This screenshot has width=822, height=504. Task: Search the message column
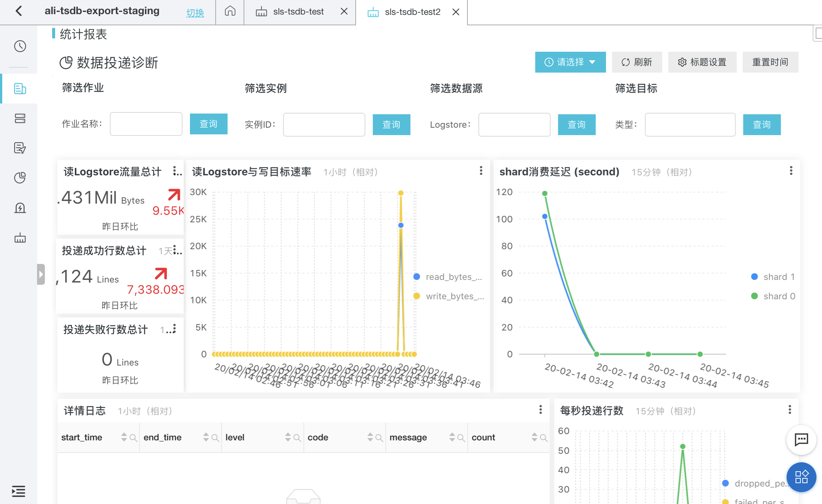tap(461, 438)
